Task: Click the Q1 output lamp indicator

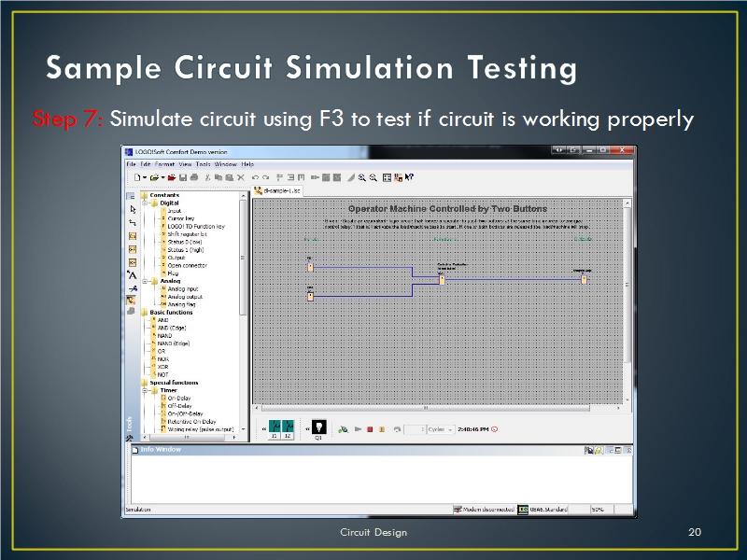Action: tap(317, 427)
